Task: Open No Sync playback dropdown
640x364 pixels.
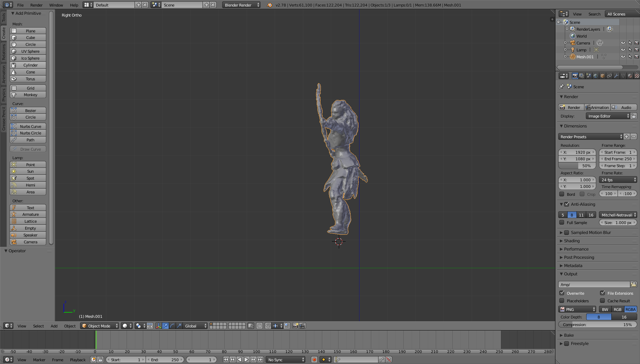Action: point(286,360)
